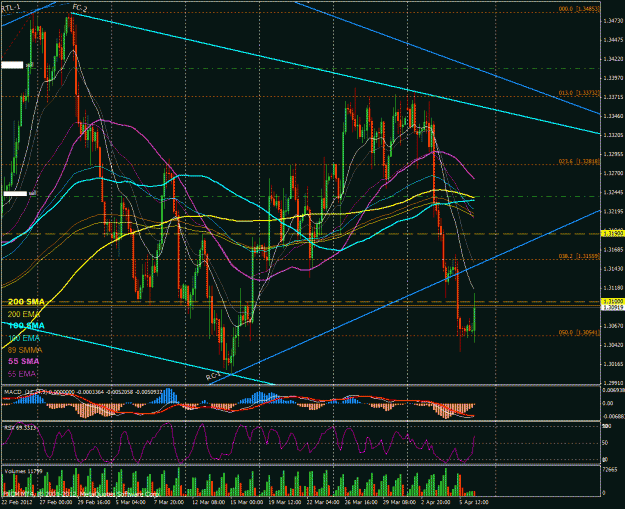
Task: Click the Fibonacci 000.0 level label
Action: click(579, 9)
